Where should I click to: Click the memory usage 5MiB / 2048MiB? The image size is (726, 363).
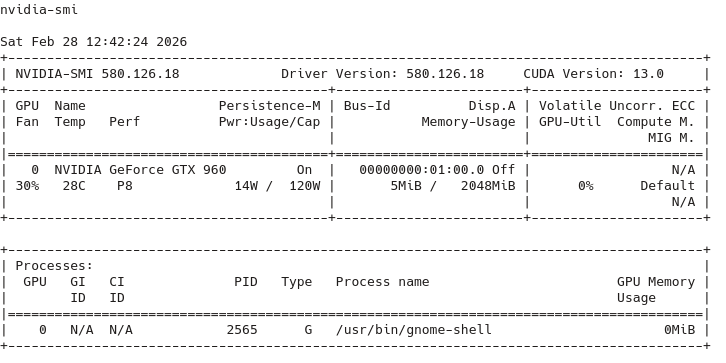point(453,186)
